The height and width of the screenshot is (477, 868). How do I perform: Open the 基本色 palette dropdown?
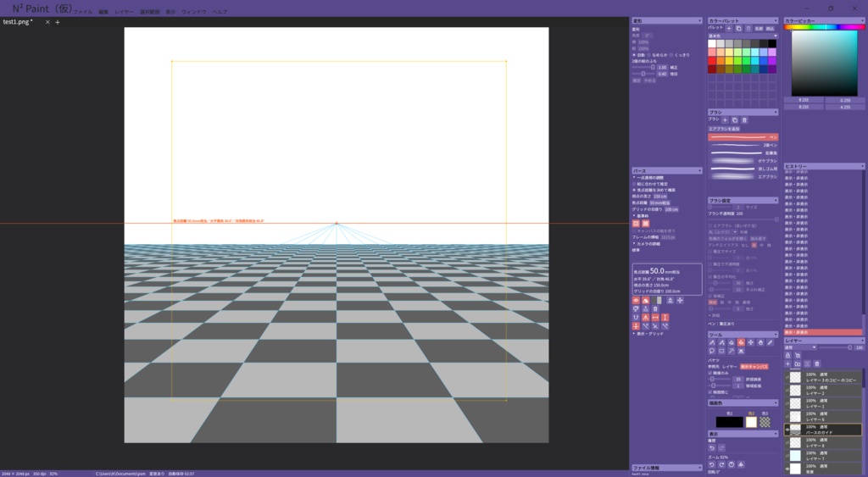point(743,36)
